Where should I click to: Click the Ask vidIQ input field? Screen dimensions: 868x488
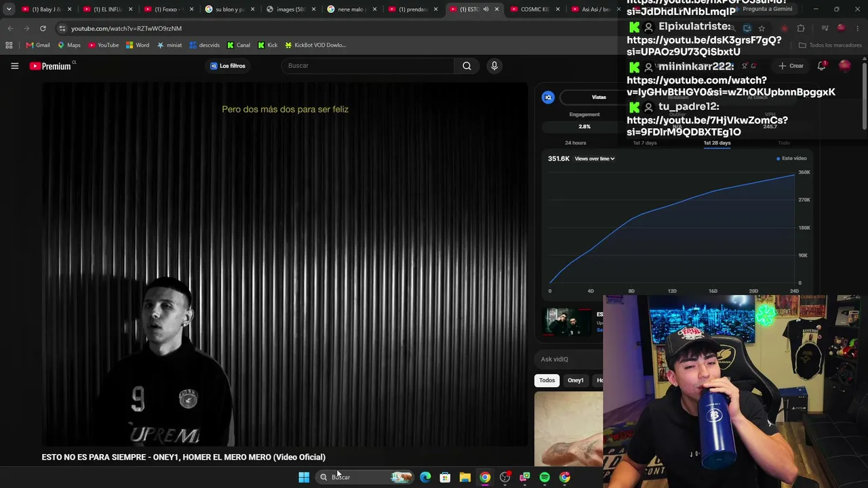pos(570,359)
